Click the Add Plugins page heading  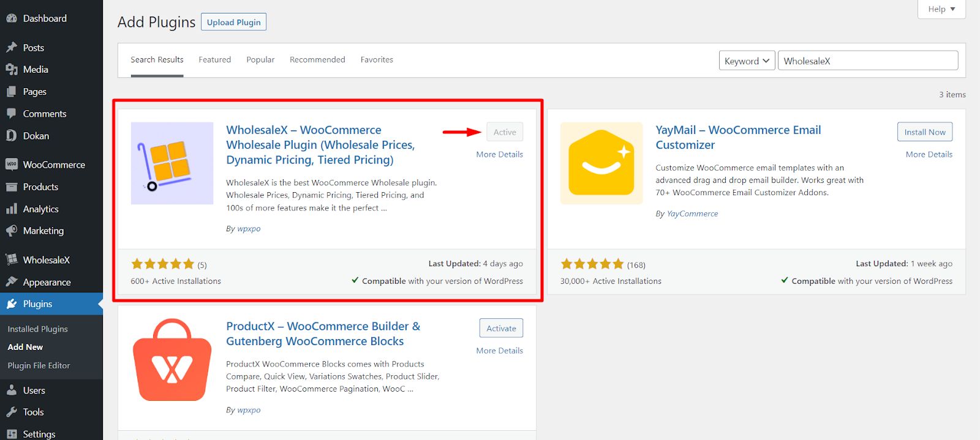click(156, 22)
